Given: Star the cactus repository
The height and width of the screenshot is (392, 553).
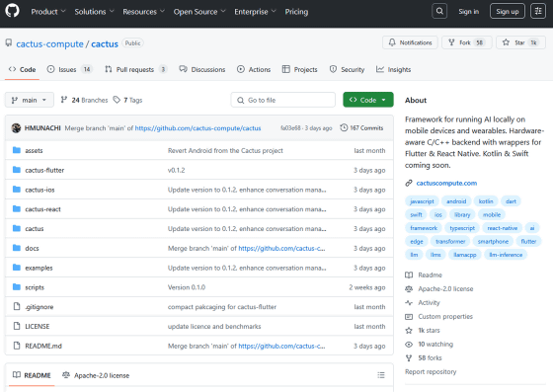Looking at the screenshot, I should [x=521, y=42].
